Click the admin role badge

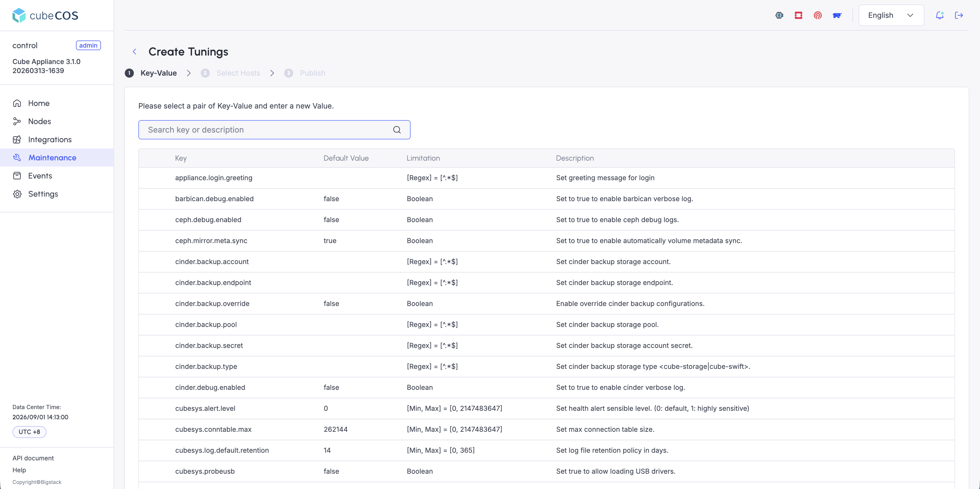(x=88, y=46)
